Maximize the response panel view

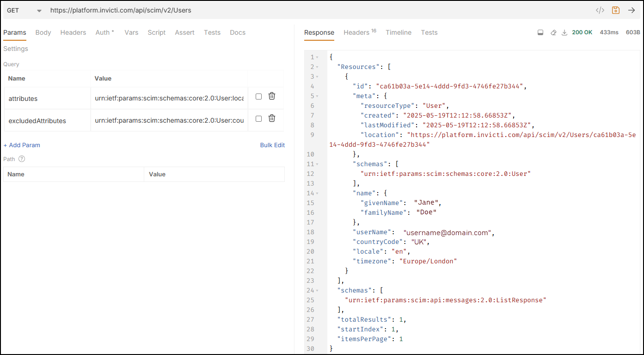point(540,32)
